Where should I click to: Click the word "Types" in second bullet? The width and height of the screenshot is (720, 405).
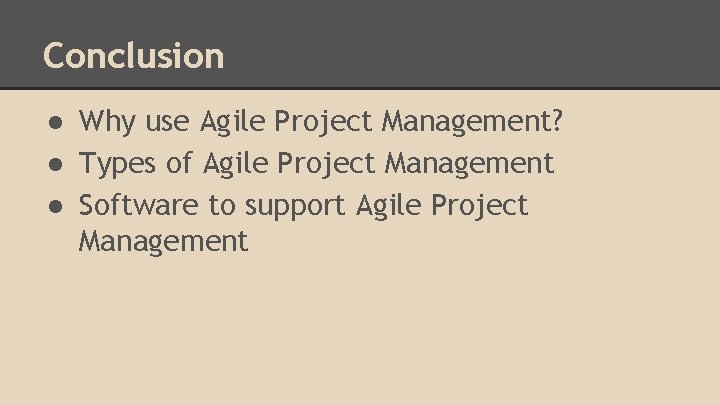[116, 163]
